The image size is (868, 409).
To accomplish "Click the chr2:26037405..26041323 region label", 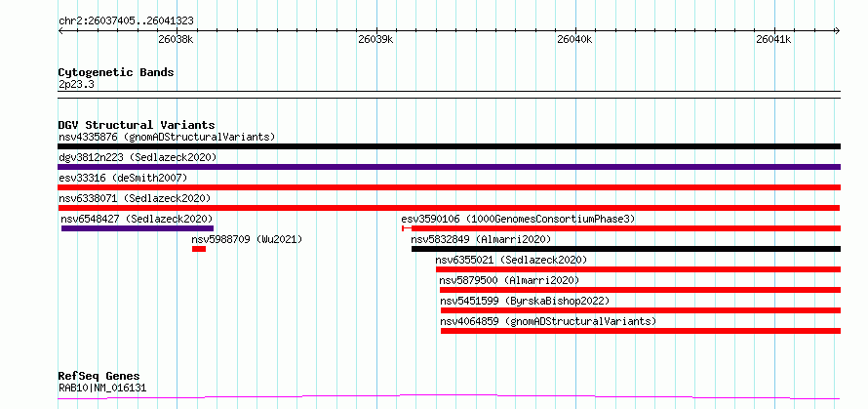I will coord(126,21).
